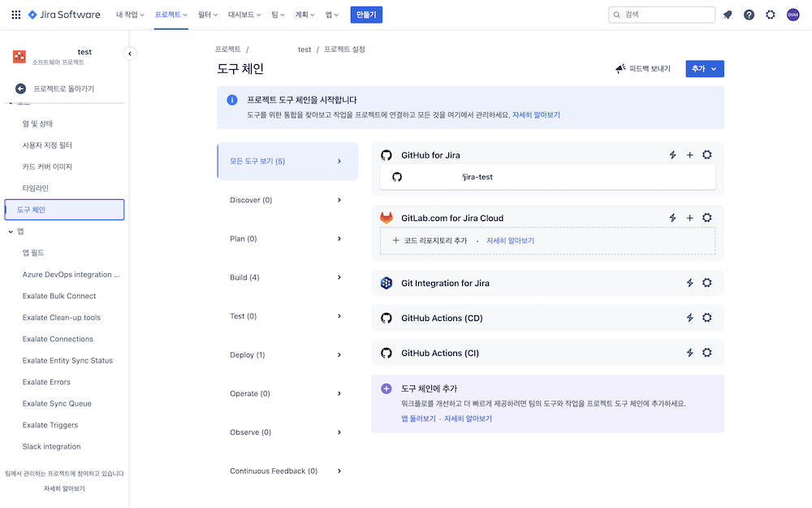Open the jira-test repository row

(x=547, y=176)
